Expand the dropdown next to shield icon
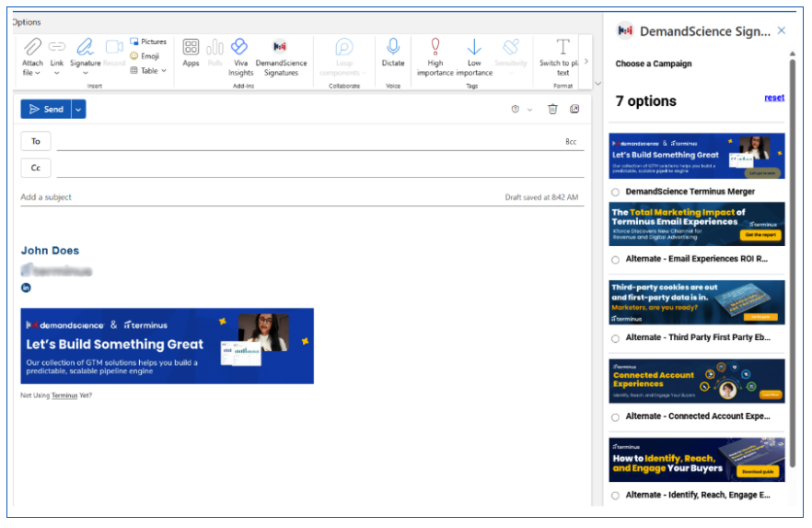The image size is (812, 528). point(529,110)
